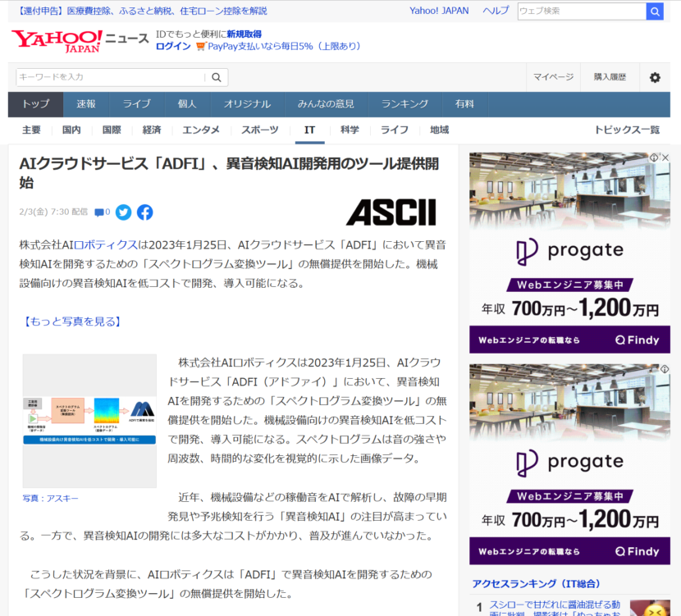Click the ログイン link
Screen dimensions: 681x616
[x=173, y=47]
